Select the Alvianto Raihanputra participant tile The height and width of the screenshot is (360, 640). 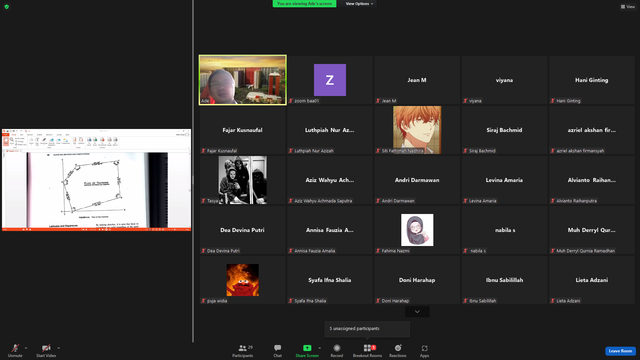pos(592,180)
